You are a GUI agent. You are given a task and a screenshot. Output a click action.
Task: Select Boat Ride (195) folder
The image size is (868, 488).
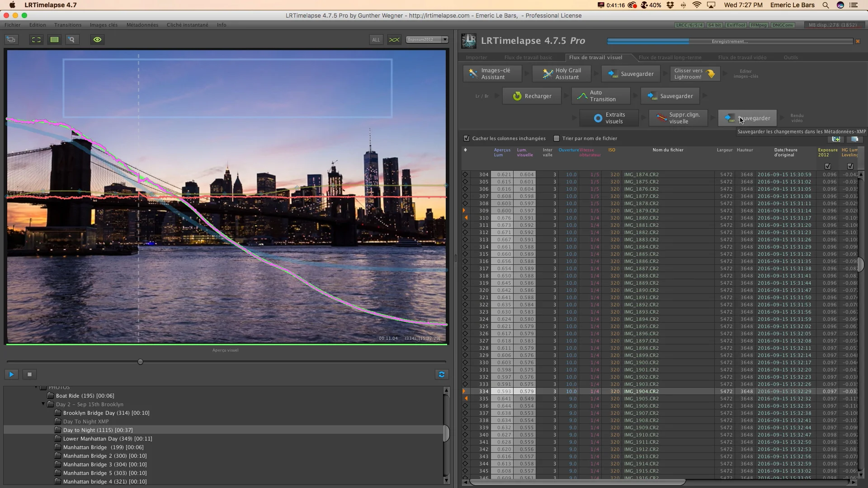click(x=85, y=396)
